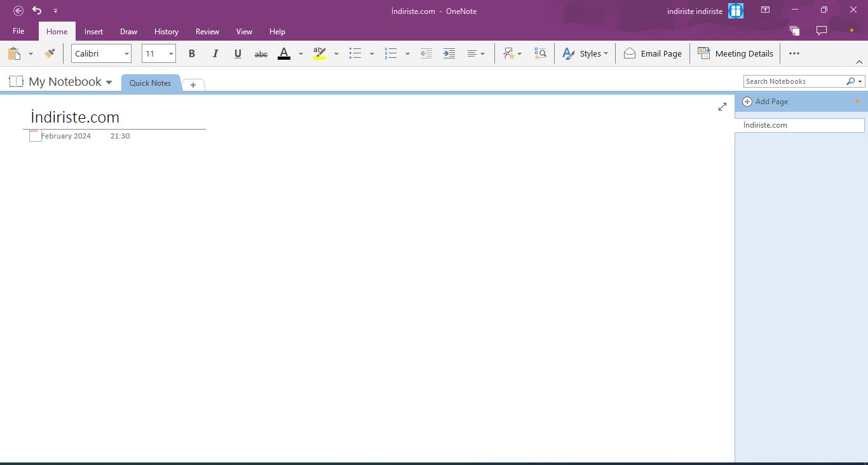868x465 pixels.
Task: Open Customize Quick Access Toolbar arrow
Action: (55, 11)
